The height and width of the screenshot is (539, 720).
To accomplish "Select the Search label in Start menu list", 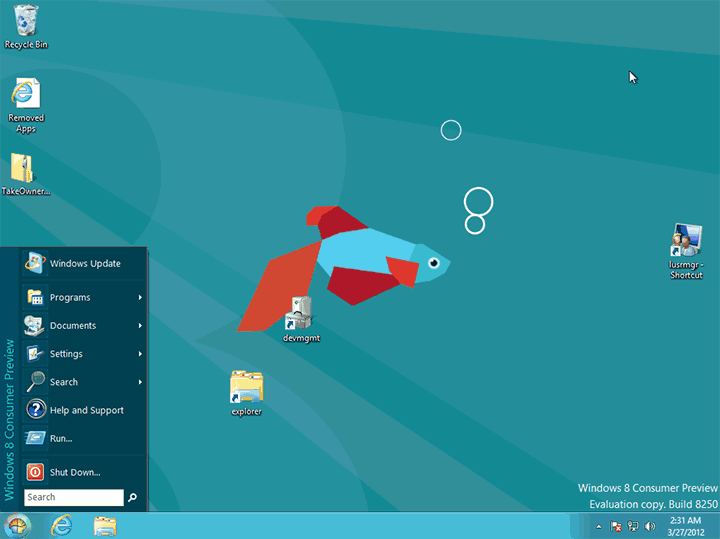I will point(64,382).
